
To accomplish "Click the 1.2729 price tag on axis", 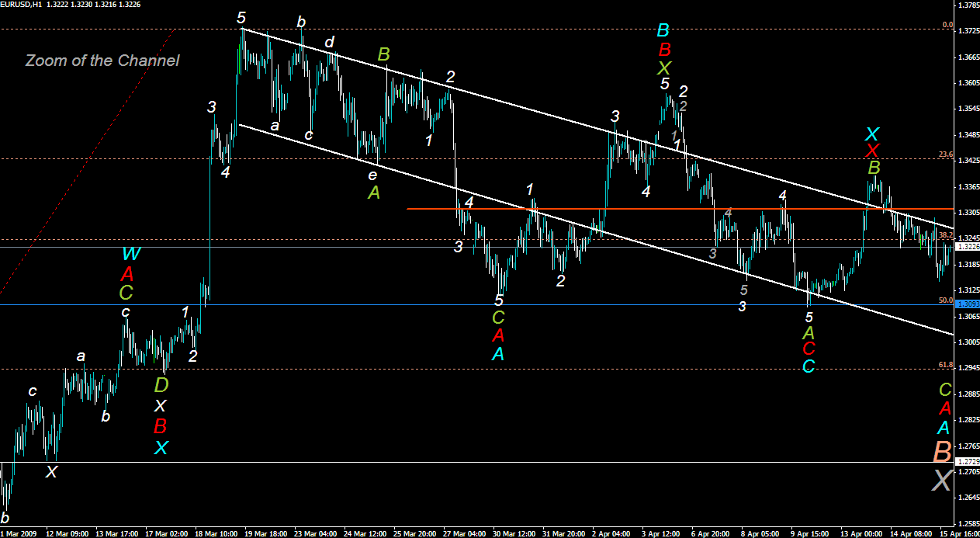I will [966, 462].
